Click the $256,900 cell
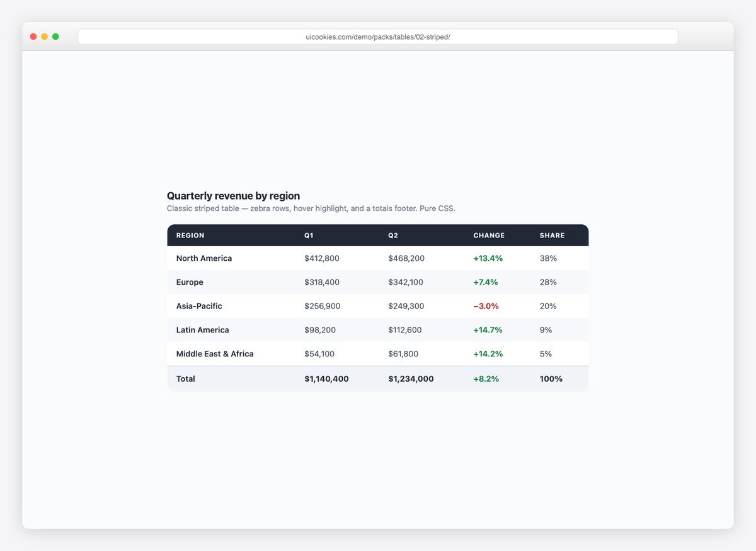This screenshot has height=551, width=756. (x=323, y=306)
